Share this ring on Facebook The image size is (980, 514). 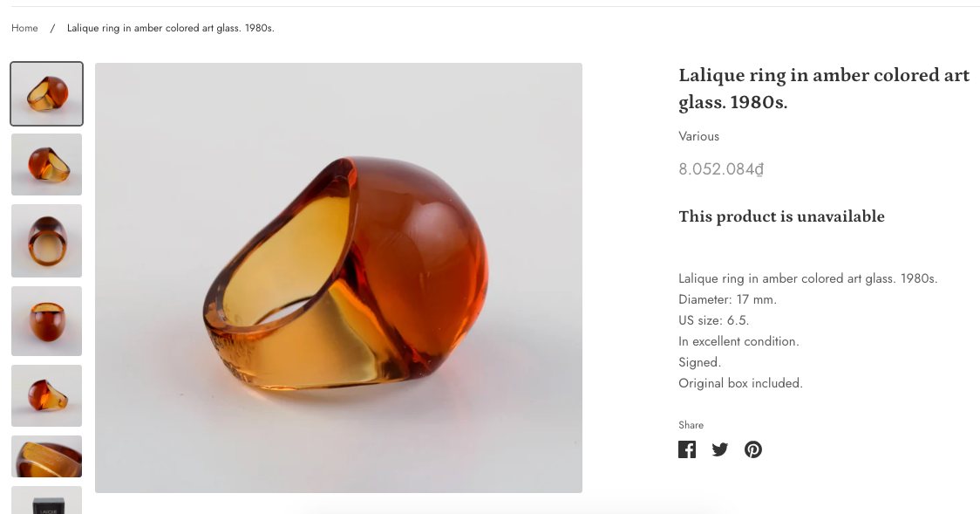point(687,449)
